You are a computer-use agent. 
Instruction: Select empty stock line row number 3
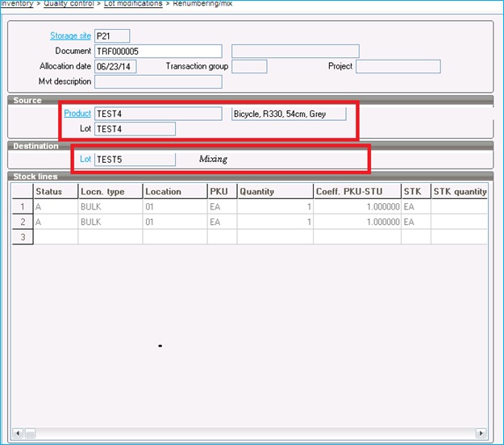point(23,237)
